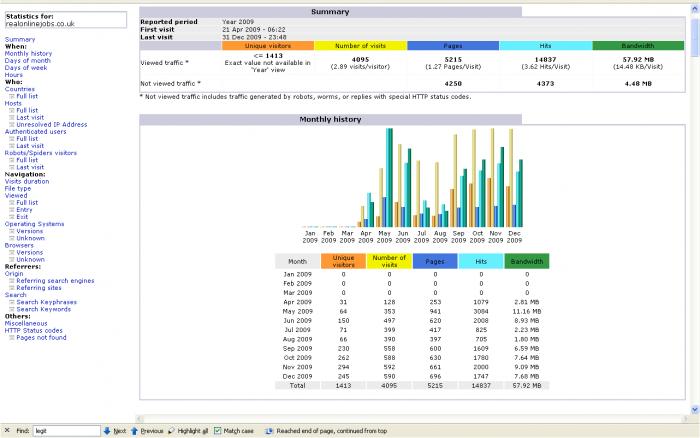Toggle the Match case checkbox
This screenshot has height=438, width=700.
point(218,430)
